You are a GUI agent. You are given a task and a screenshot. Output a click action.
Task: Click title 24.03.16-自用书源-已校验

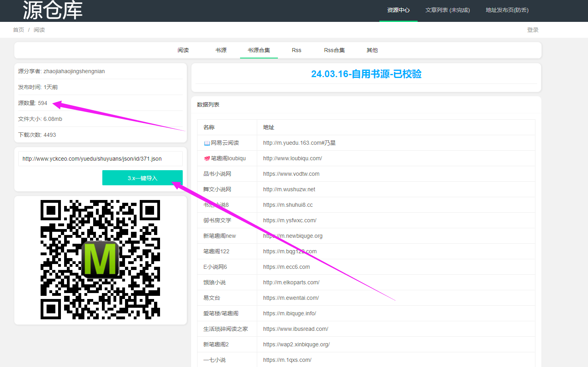click(366, 74)
